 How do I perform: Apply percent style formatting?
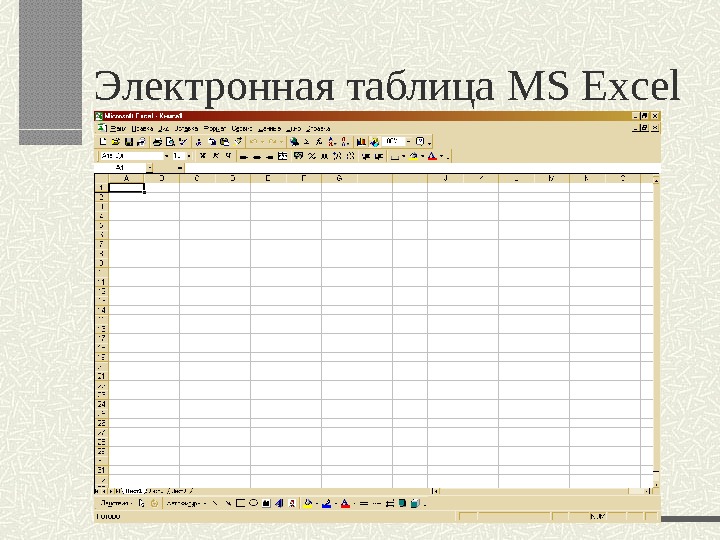click(312, 156)
